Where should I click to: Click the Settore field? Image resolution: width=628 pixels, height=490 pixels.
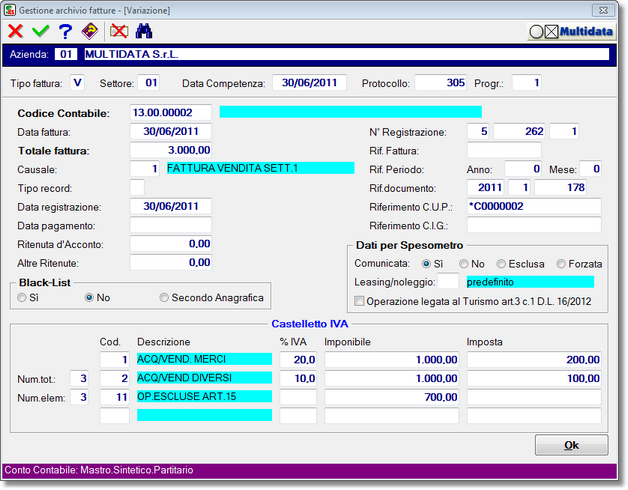pos(149,83)
